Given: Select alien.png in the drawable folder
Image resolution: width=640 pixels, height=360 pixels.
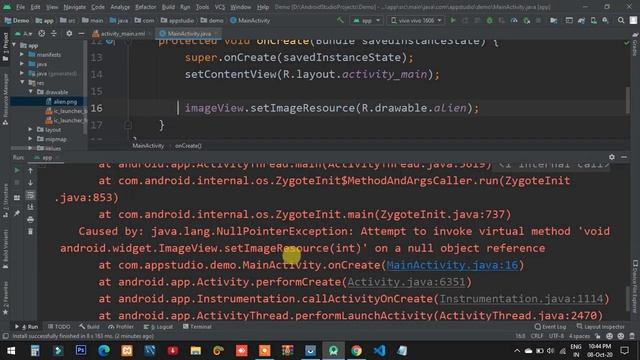Looking at the screenshot, I should 64,102.
